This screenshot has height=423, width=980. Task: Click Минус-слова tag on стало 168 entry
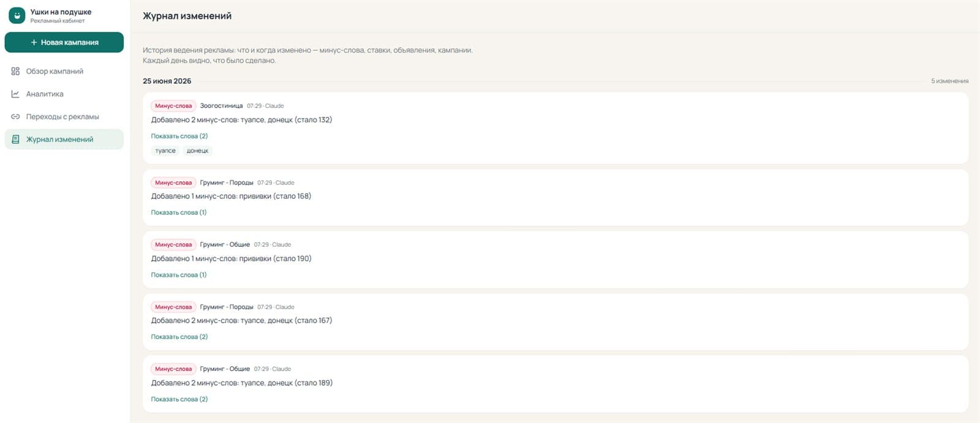[173, 182]
